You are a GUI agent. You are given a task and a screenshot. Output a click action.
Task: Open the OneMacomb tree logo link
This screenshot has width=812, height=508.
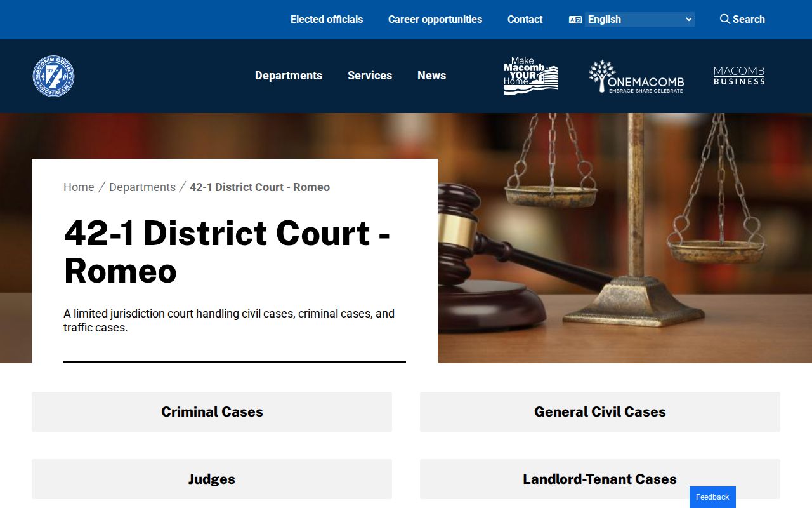click(x=636, y=76)
